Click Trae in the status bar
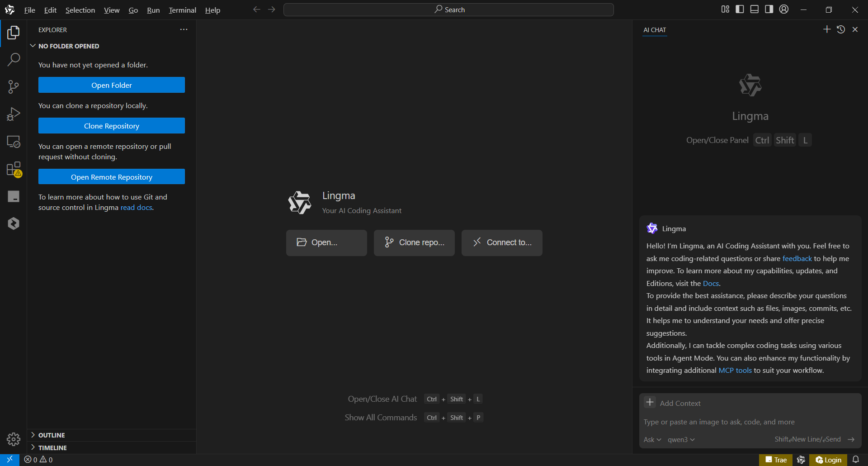The height and width of the screenshot is (466, 868). tap(776, 460)
